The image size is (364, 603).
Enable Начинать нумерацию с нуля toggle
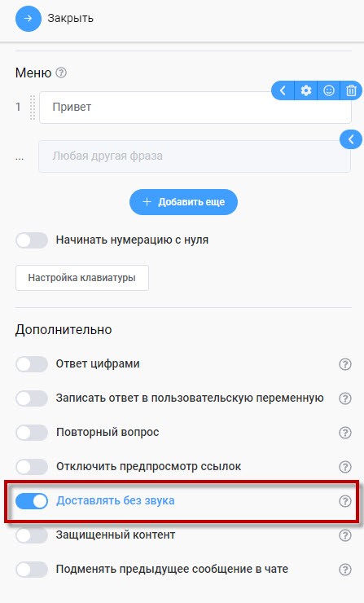pyautogui.click(x=32, y=240)
